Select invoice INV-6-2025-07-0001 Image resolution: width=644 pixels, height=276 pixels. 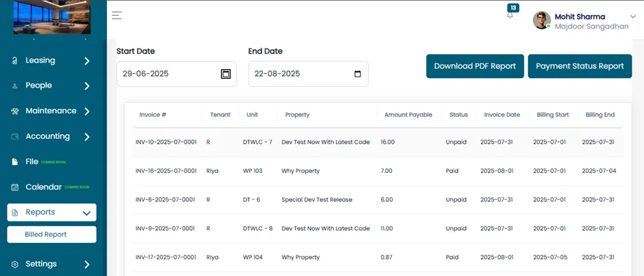tap(165, 199)
